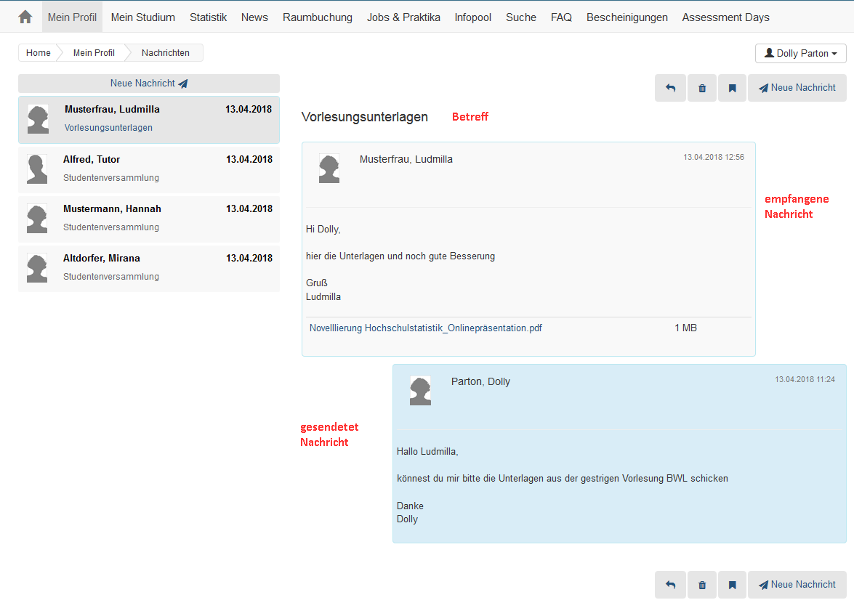854x616 pixels.
Task: Click the bottom reply arrow icon
Action: 670,585
